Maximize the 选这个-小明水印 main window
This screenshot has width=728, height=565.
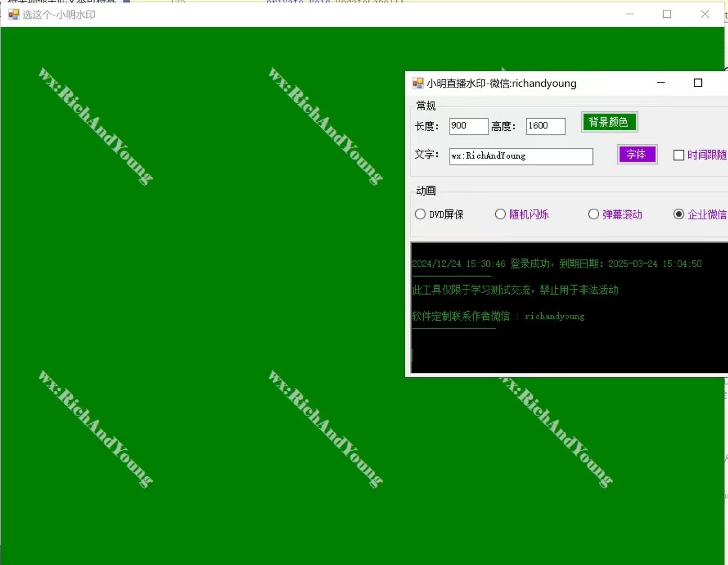pos(667,14)
